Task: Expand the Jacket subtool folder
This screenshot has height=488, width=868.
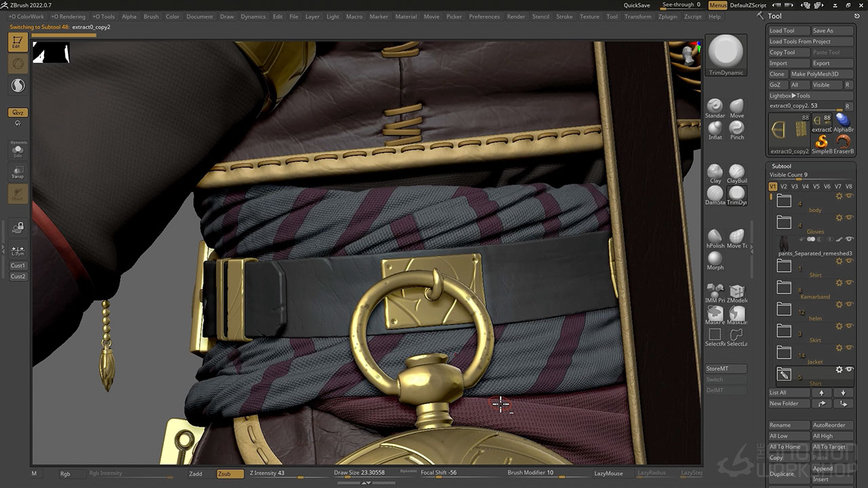Action: pos(784,352)
